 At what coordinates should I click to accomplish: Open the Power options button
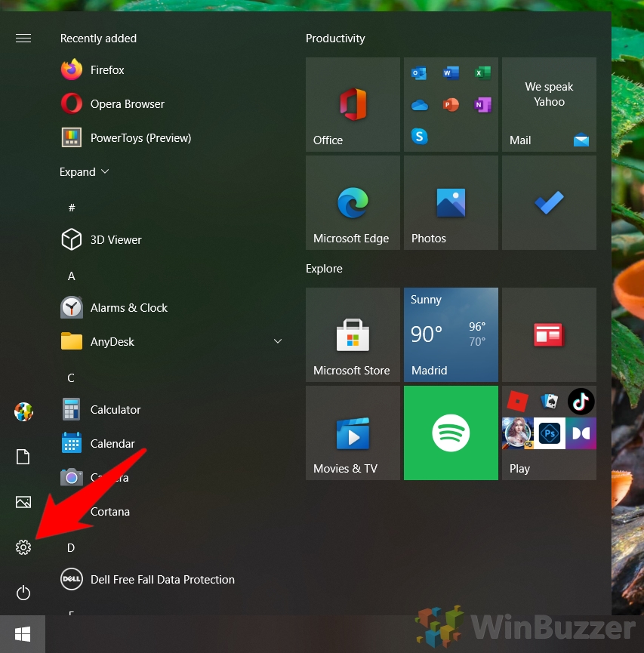23,593
